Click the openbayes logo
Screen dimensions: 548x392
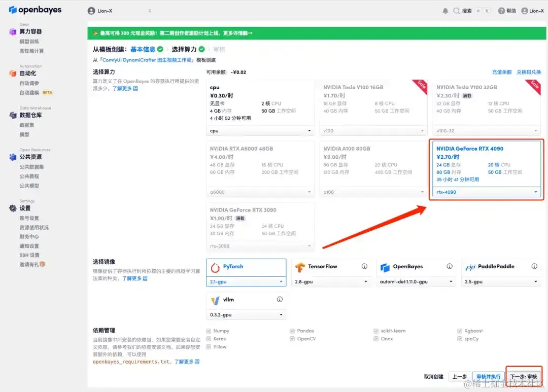tap(35, 10)
